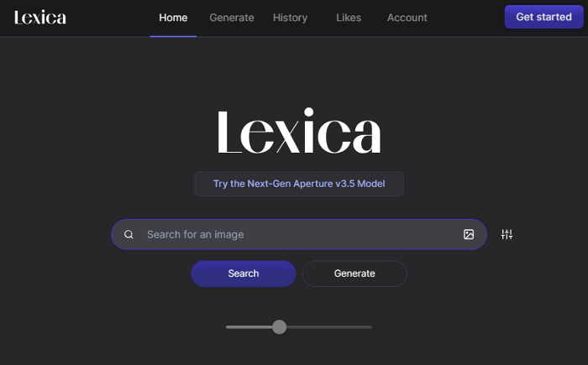Click empty search bar area left of image icon
588x365 pixels.
pyautogui.click(x=353, y=235)
